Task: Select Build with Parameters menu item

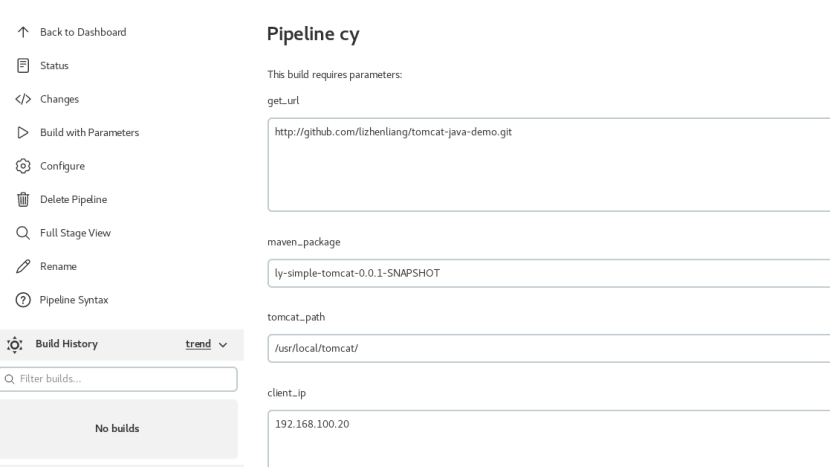Action: click(89, 132)
